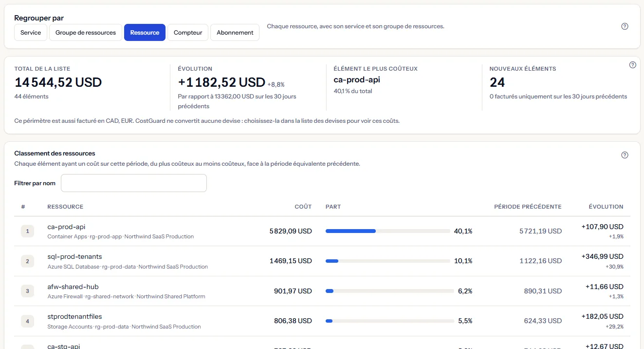Open the ca-prod-api resource row name
This screenshot has width=644, height=349.
[x=66, y=227]
